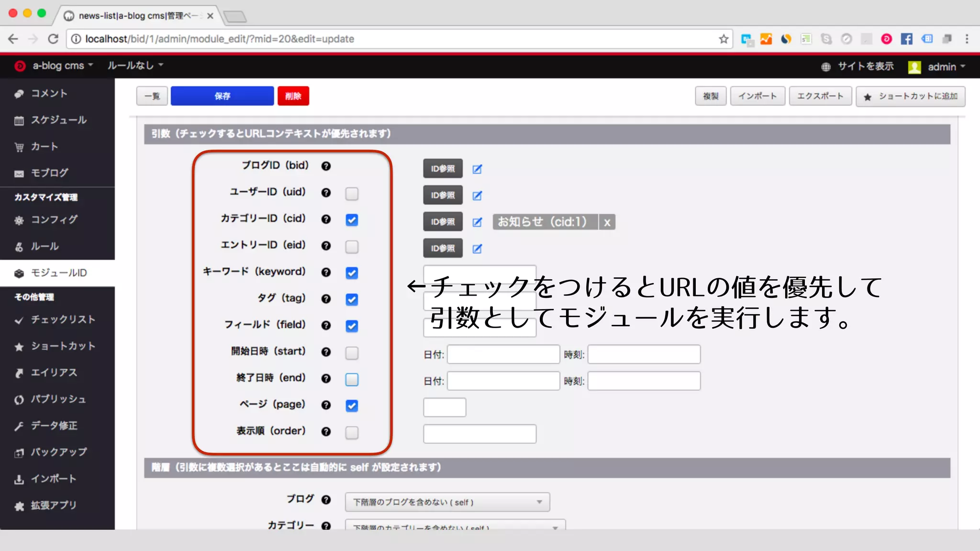
Task: Open the ブログ hierarchy select box
Action: tap(447, 502)
